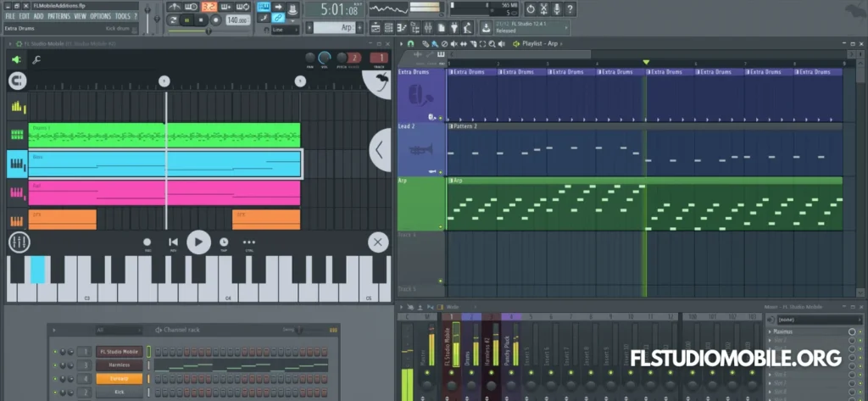Viewport: 868px width, 401px height.
Task: Open the PATTERNS menu
Action: point(58,17)
